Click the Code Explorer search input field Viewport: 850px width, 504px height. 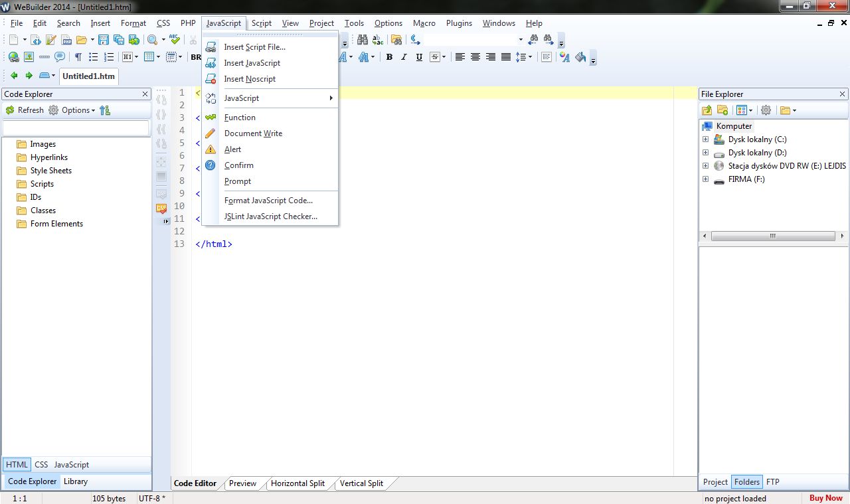[x=76, y=127]
